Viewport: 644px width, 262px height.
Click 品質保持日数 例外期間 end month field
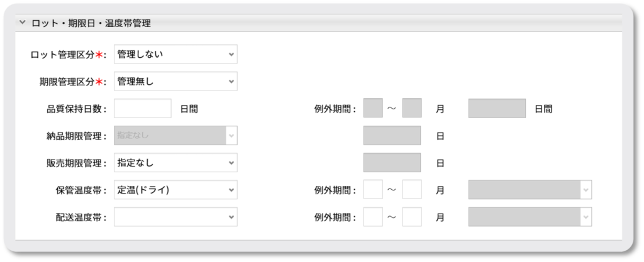[412, 108]
